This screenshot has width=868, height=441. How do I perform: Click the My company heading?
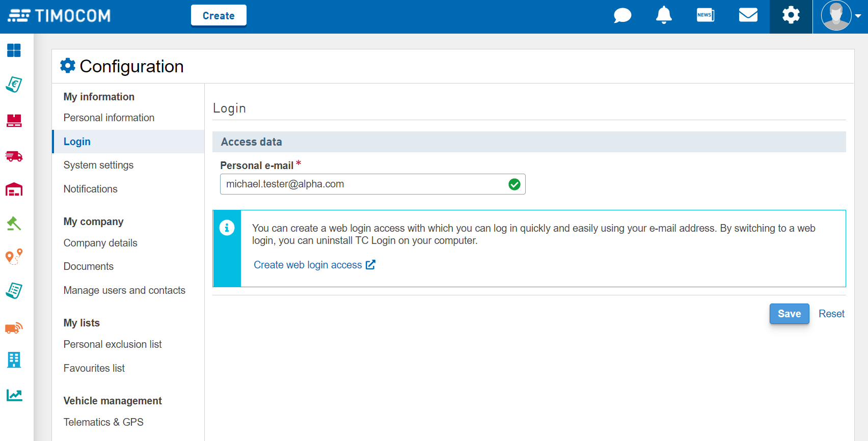(93, 222)
